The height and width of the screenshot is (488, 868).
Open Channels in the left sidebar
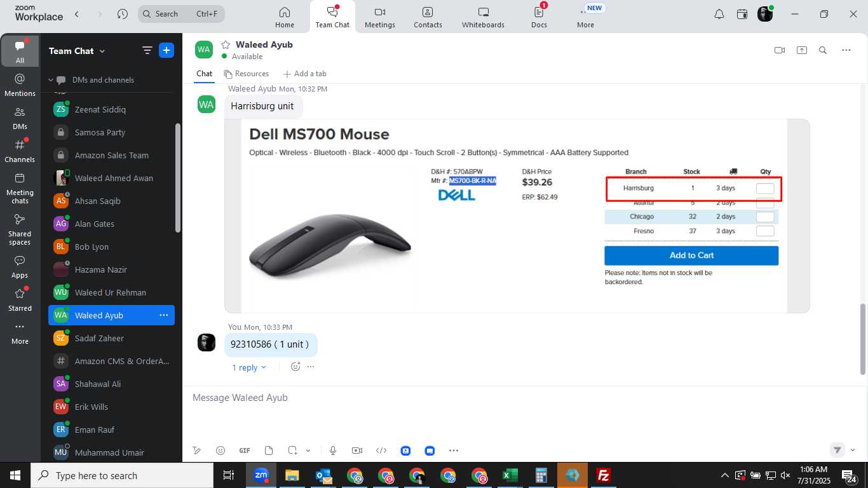pyautogui.click(x=20, y=151)
